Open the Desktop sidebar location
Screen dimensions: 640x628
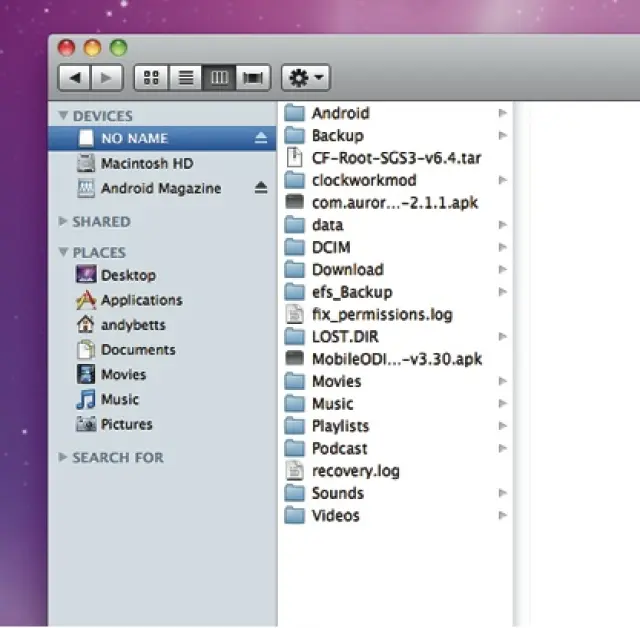click(127, 275)
